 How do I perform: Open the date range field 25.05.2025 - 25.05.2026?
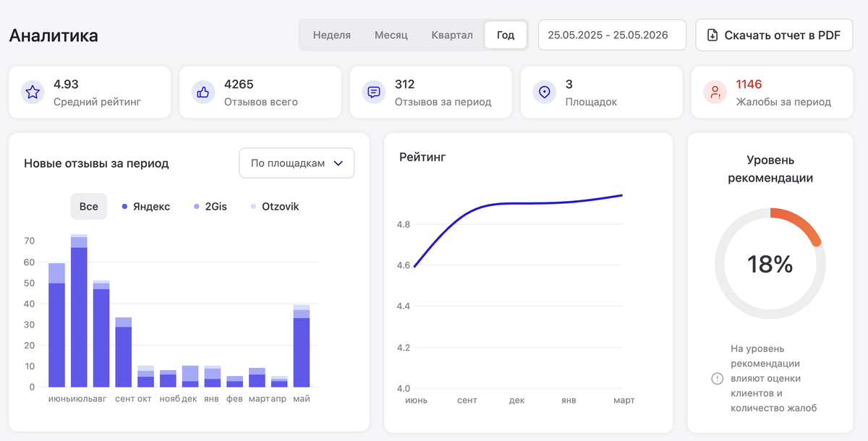[612, 35]
